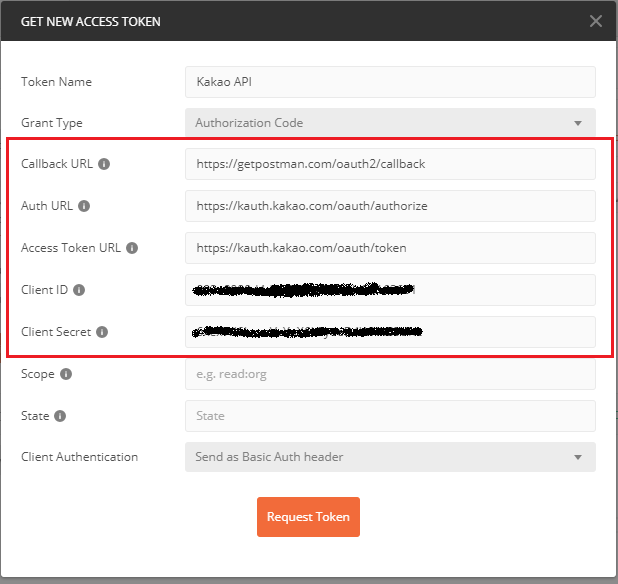Click the Grant Type dropdown arrow

pos(578,123)
